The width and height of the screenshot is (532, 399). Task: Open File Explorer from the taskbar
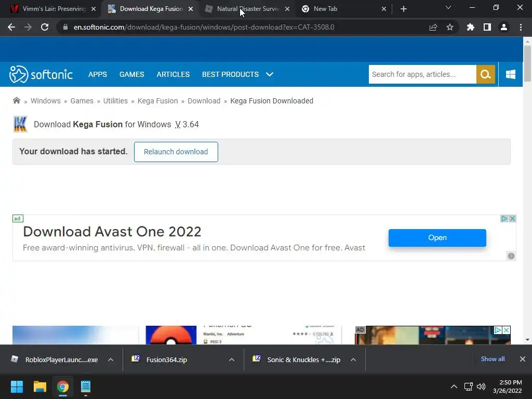tap(39, 387)
